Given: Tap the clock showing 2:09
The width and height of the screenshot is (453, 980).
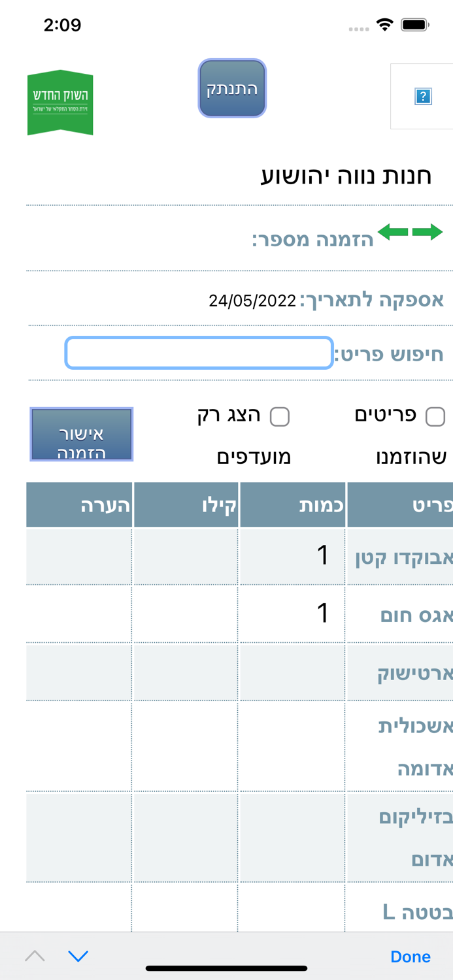Looking at the screenshot, I should coord(62,24).
